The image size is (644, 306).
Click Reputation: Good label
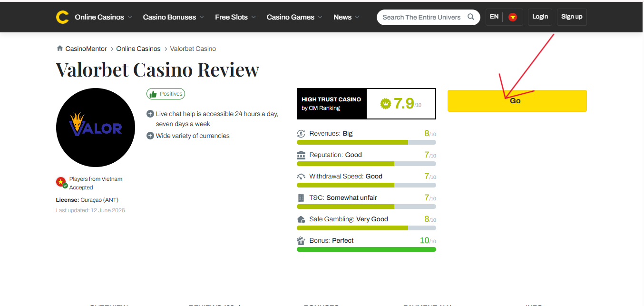click(x=336, y=155)
